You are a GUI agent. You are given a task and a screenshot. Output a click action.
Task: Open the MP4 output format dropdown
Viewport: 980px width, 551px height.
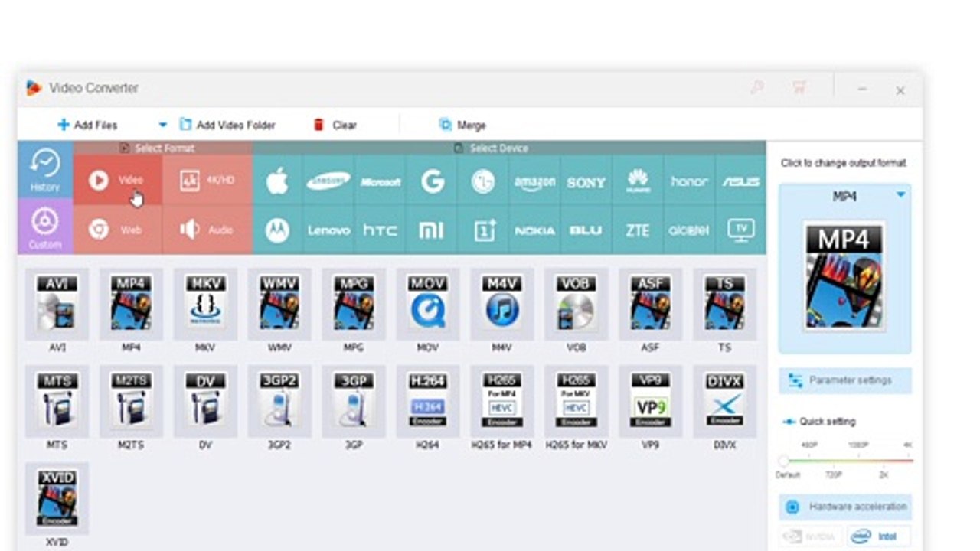coord(900,195)
